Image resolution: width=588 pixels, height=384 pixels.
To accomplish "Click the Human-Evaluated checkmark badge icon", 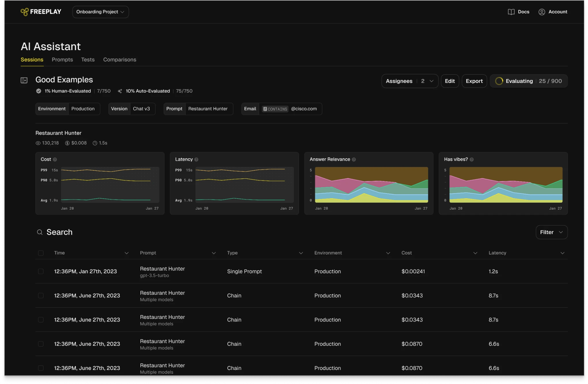I will coord(39,91).
